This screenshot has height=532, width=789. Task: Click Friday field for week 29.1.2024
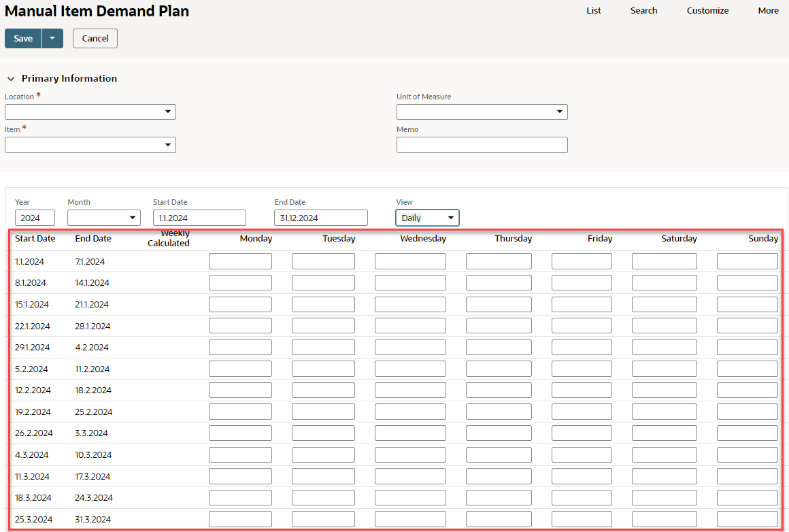click(x=582, y=347)
